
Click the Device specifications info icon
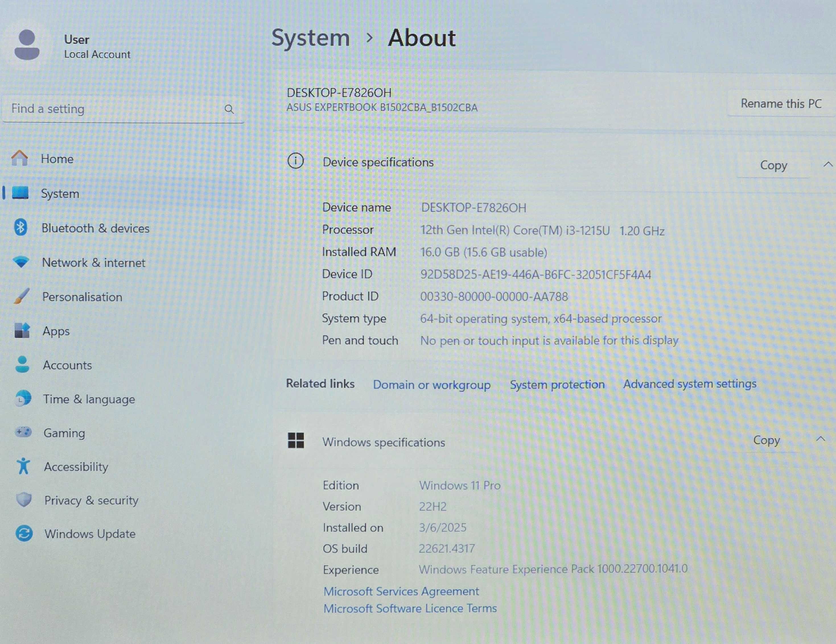point(296,161)
